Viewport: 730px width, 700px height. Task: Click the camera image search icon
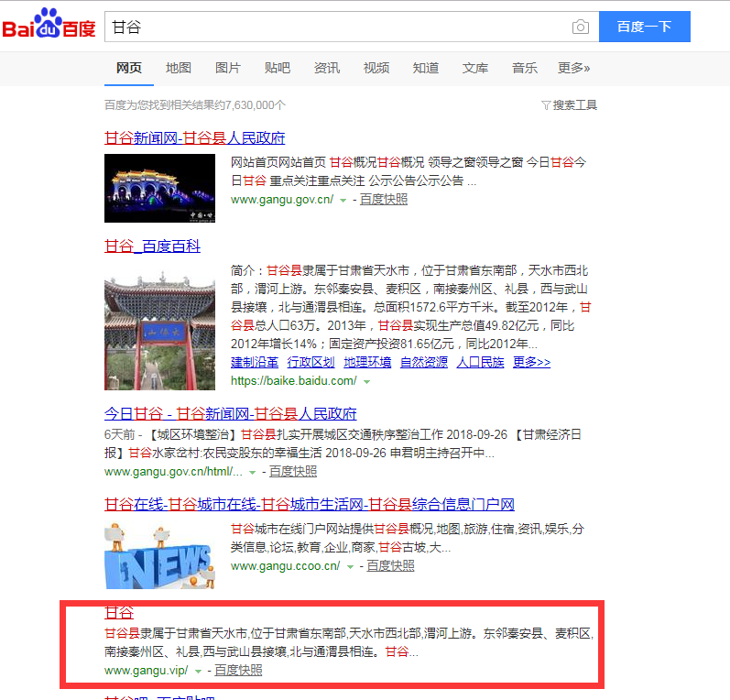pos(580,27)
